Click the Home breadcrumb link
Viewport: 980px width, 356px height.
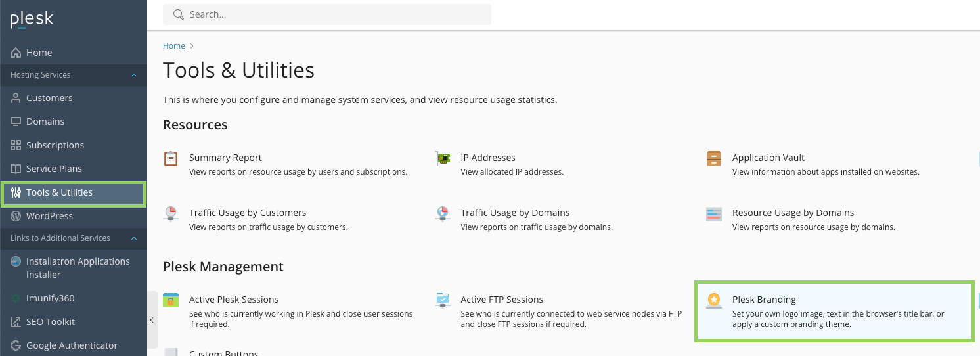[174, 46]
